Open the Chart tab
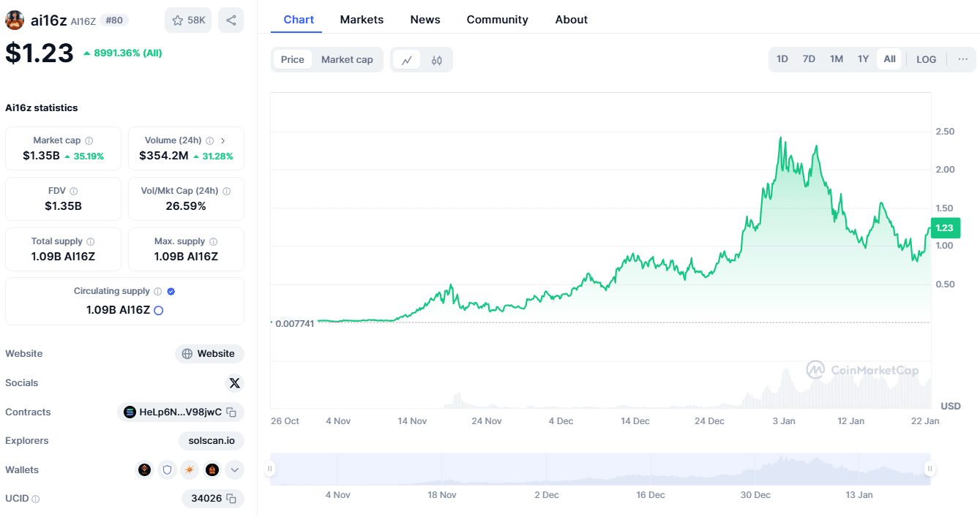Screen dimensions: 980x517 coord(299,20)
